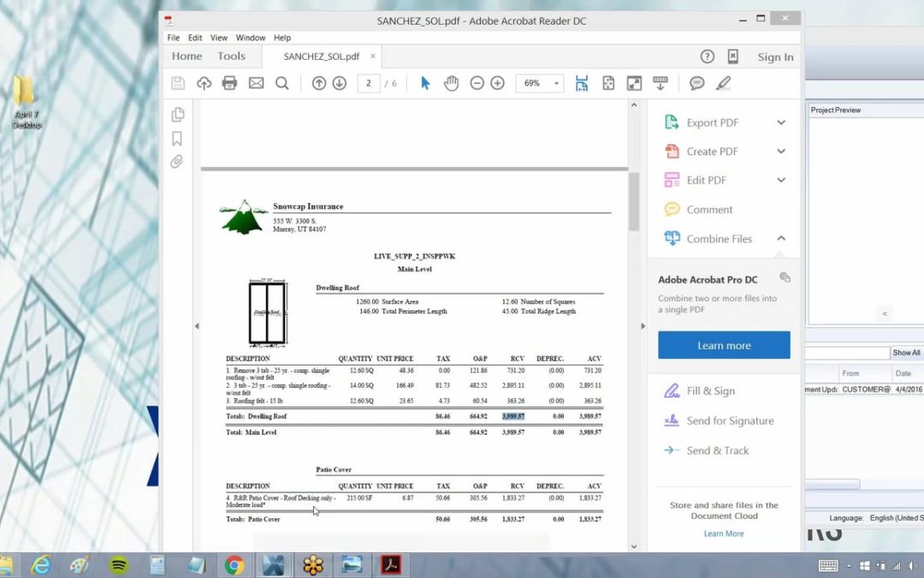Launch Internet Explorer from the taskbar

(x=41, y=565)
